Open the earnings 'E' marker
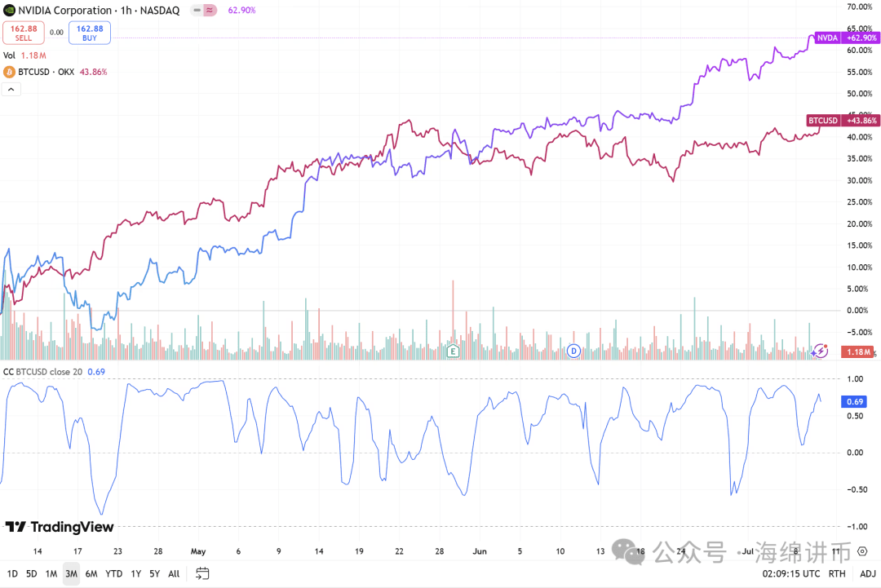The height and width of the screenshot is (588, 881). (453, 351)
